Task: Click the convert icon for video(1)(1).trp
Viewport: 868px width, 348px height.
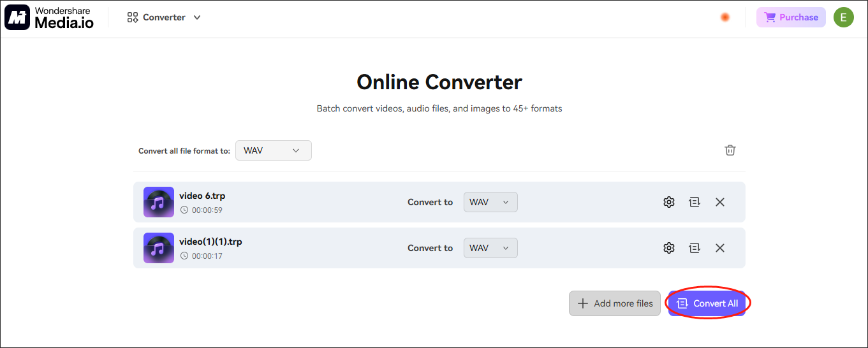Action: pos(695,248)
